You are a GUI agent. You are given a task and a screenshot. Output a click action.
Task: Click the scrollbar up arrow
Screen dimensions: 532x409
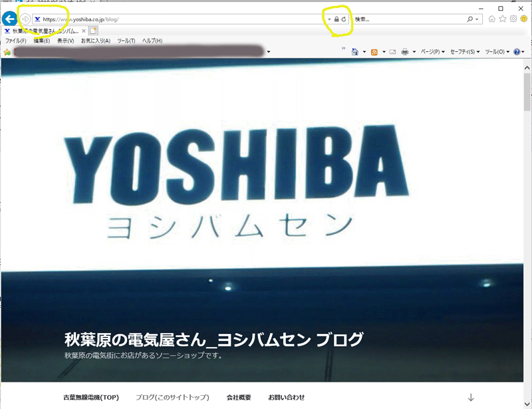527,68
